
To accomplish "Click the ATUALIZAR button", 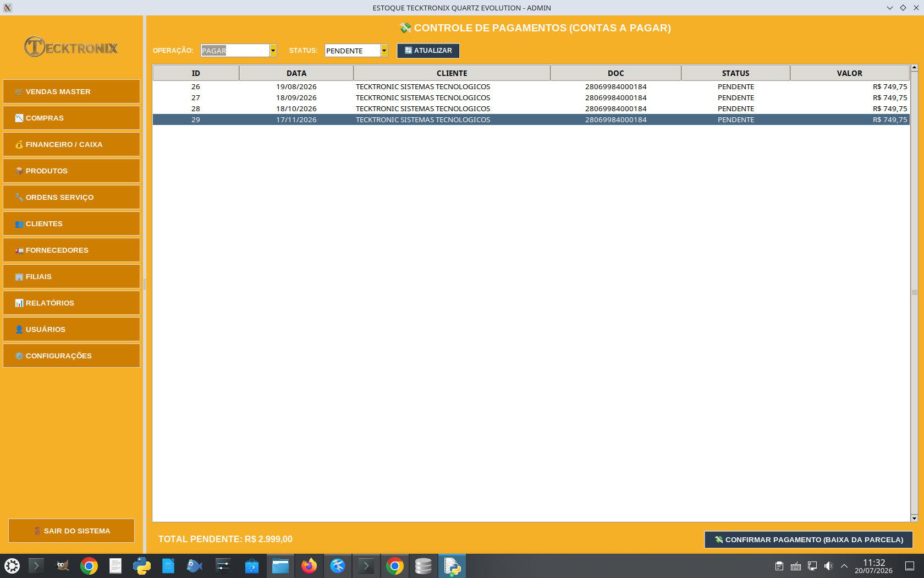I will pos(428,51).
